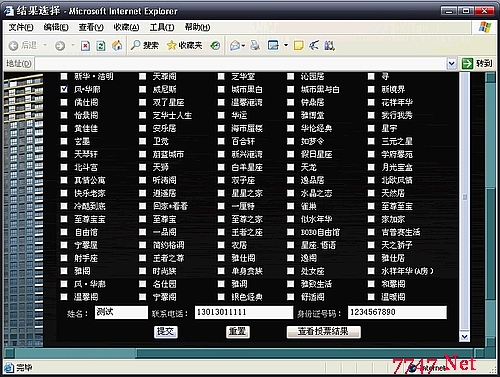This screenshot has height=377, width=500.
Task: Open the Mail envelope icon
Action: click(x=235, y=46)
